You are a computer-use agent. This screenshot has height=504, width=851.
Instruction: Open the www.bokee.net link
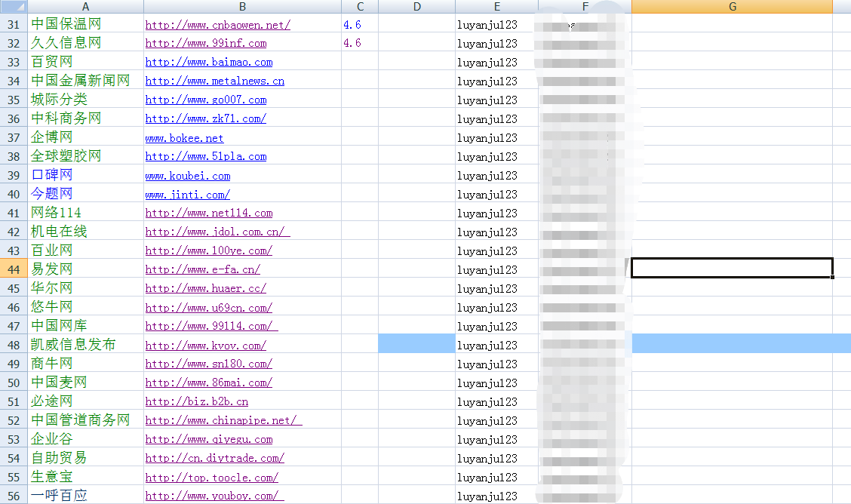pos(184,138)
